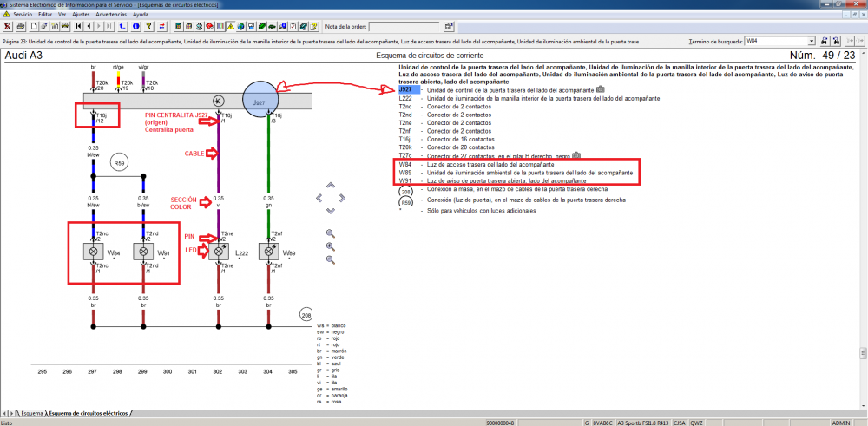Image resolution: width=868 pixels, height=426 pixels.
Task: Click the W89 lamp symbol in the diagram
Action: point(268,252)
